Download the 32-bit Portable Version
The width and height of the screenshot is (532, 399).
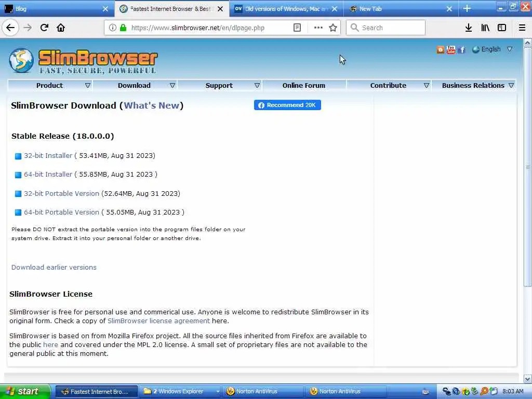(x=61, y=193)
